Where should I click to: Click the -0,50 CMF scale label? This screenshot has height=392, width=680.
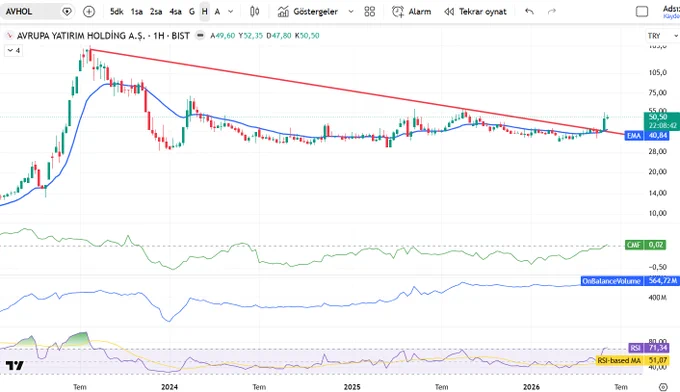click(x=657, y=267)
